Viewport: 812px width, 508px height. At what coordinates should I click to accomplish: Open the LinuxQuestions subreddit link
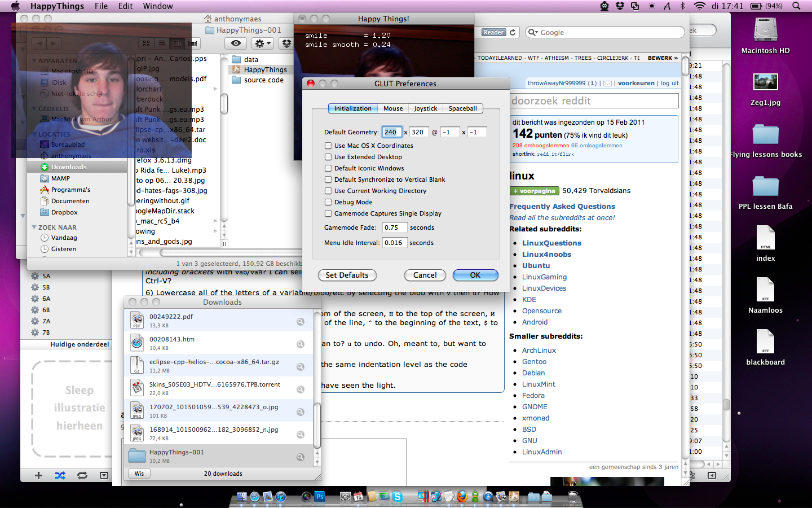(551, 243)
